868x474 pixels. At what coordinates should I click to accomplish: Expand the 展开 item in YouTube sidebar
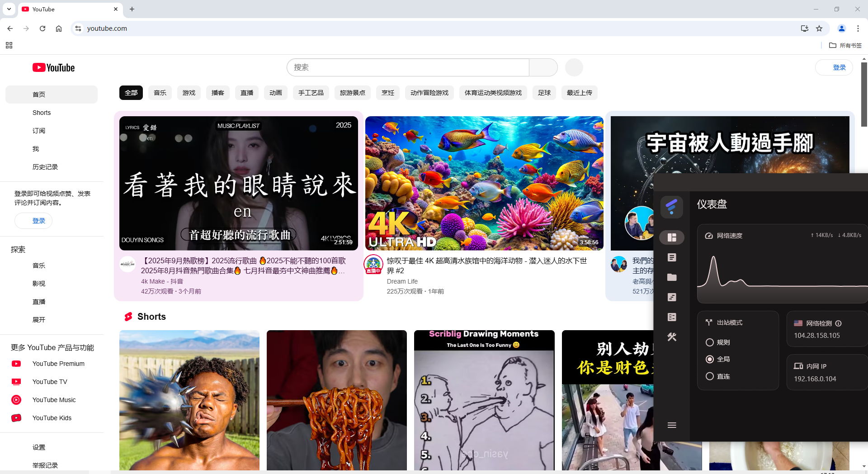coord(39,320)
